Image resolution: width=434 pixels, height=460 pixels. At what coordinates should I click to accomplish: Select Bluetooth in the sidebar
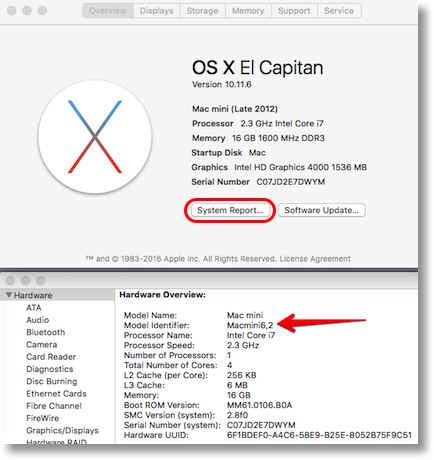point(46,332)
